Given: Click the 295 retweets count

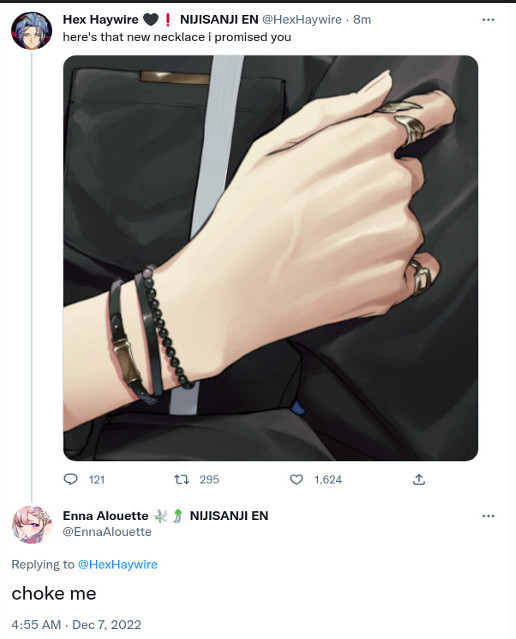Looking at the screenshot, I should point(209,480).
